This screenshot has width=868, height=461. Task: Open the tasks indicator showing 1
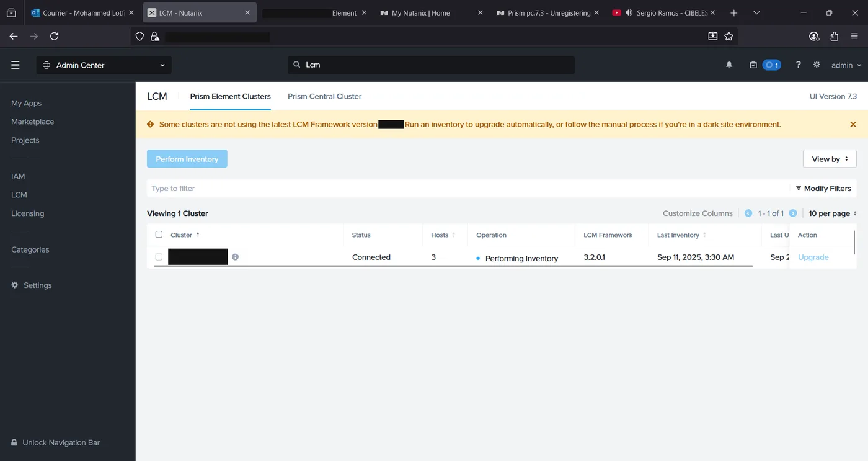point(765,65)
